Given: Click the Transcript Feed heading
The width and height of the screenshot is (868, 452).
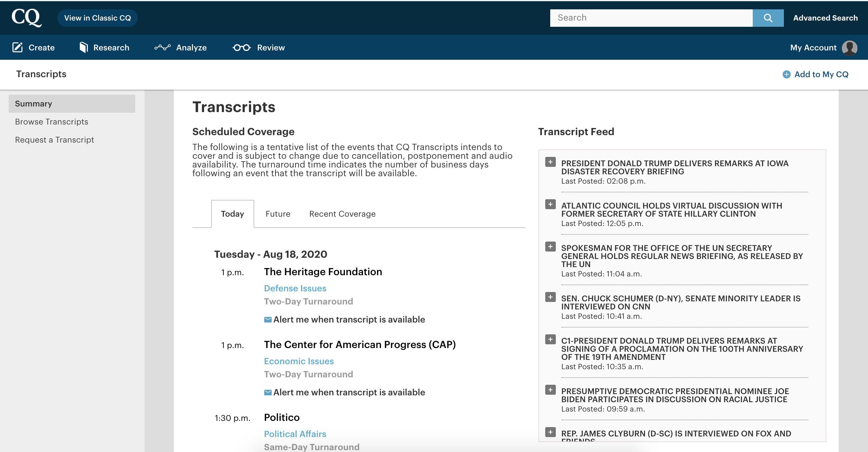Looking at the screenshot, I should [576, 132].
